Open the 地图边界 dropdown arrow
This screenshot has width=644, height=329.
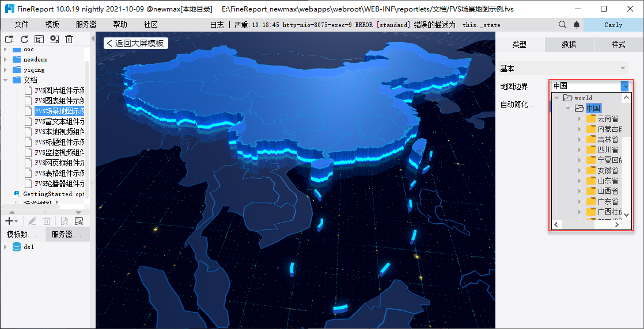click(x=624, y=86)
